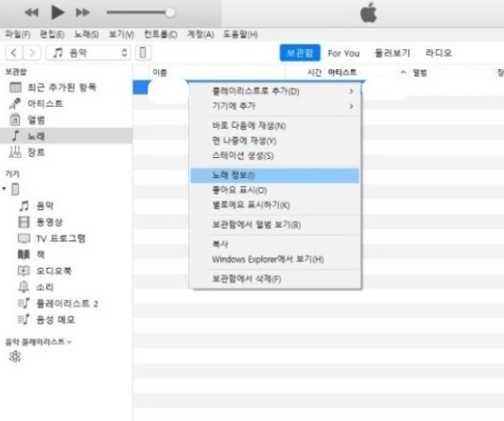Open the 보기(V) menu
This screenshot has height=421, width=504.
pyautogui.click(x=121, y=34)
